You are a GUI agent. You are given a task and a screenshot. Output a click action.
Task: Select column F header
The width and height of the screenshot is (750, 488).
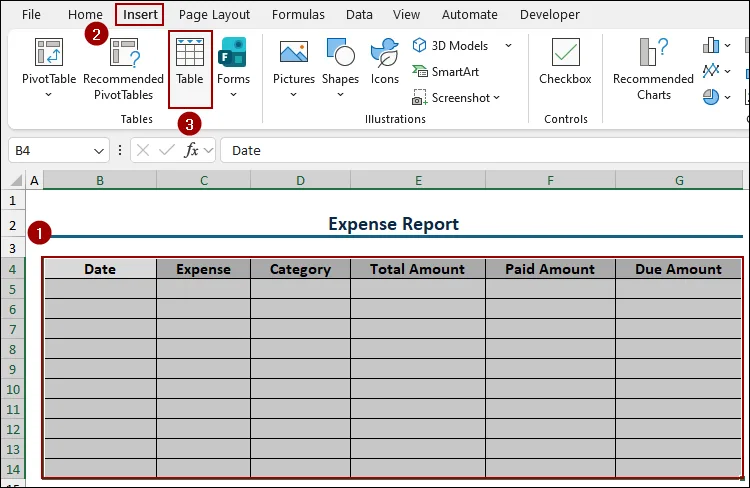coord(551,180)
